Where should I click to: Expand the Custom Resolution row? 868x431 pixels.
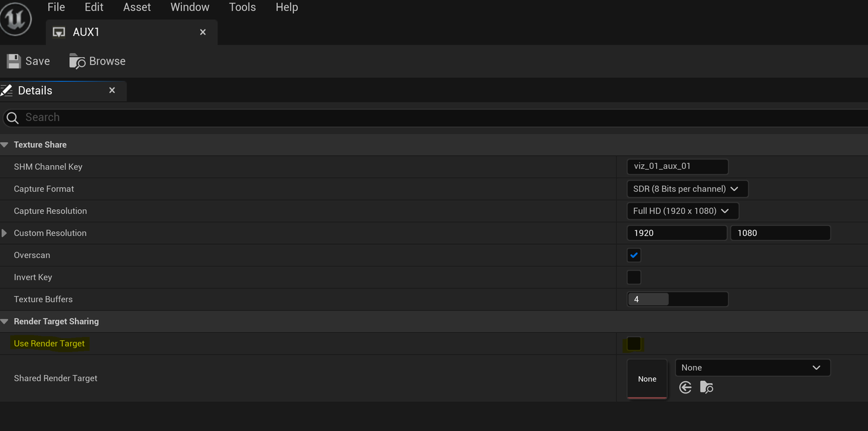[x=5, y=233]
